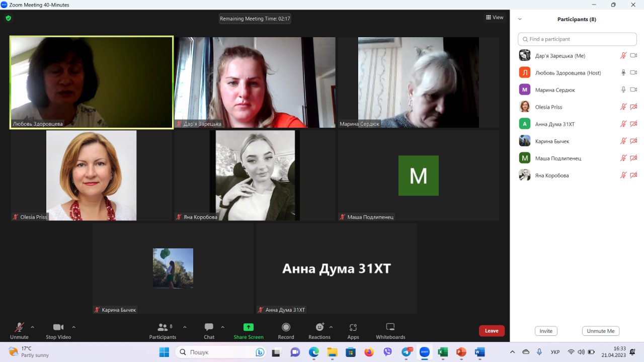The width and height of the screenshot is (644, 362).
Task: Toggle Stop Video in meeting toolbar
Action: (x=58, y=331)
